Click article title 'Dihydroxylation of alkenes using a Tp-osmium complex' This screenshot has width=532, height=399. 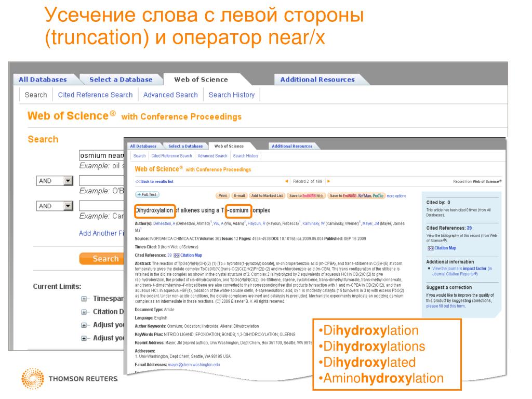click(x=203, y=210)
